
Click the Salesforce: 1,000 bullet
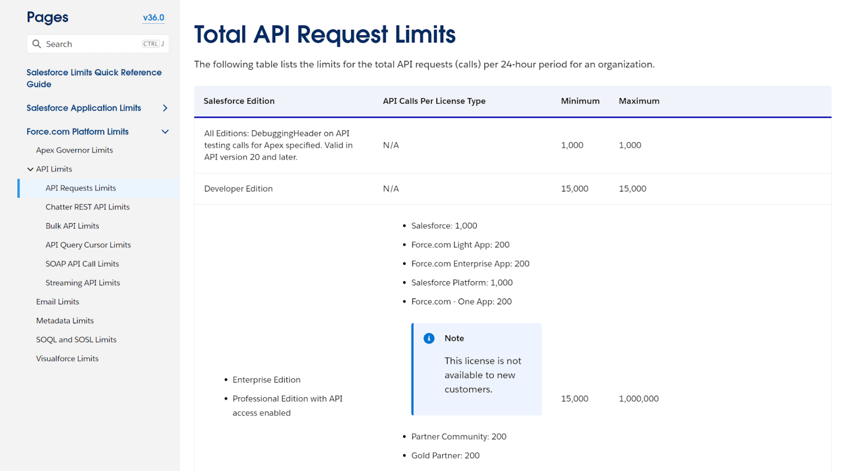click(x=444, y=226)
